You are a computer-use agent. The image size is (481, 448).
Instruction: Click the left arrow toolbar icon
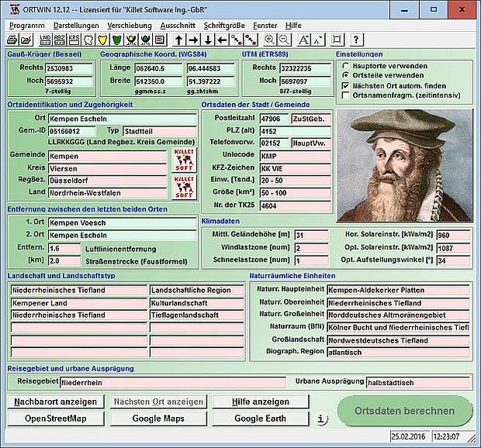coord(223,40)
